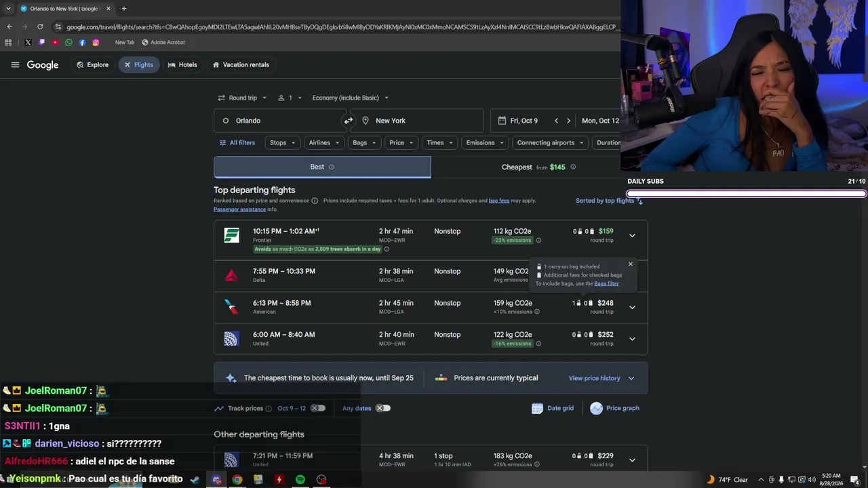This screenshot has width=868, height=488.
Task: Open File Explorer from the taskbar
Action: pyautogui.click(x=258, y=479)
